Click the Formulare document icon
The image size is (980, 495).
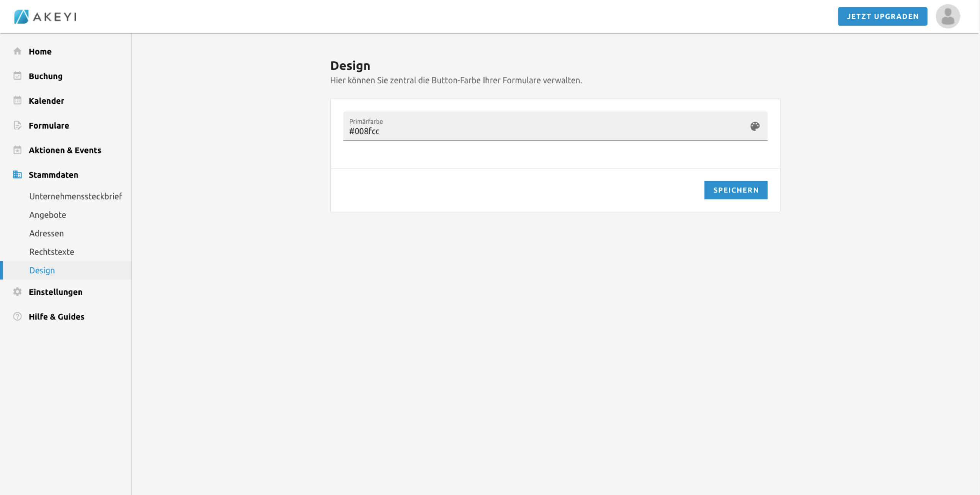17,125
